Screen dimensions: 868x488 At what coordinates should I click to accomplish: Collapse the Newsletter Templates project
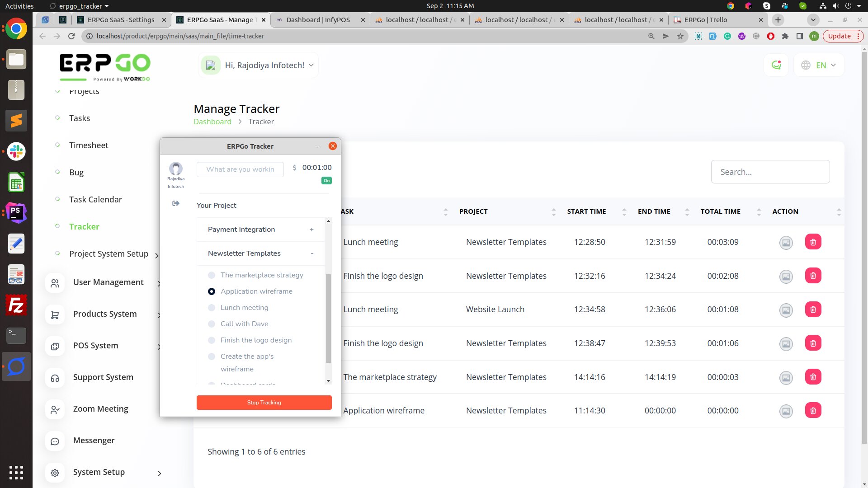[x=312, y=253]
